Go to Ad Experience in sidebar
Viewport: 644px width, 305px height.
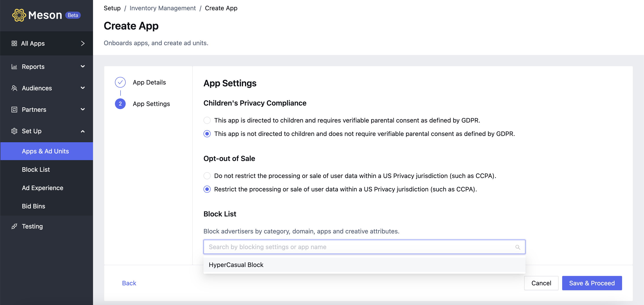pos(47,188)
